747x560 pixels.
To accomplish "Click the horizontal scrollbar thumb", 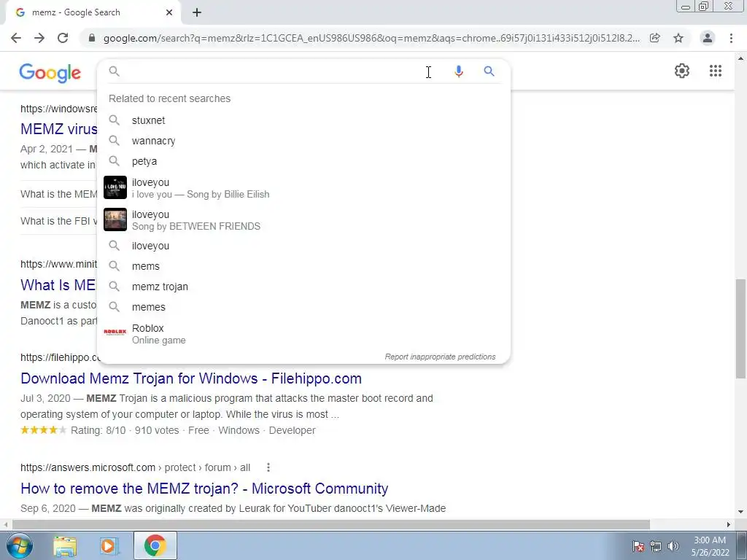I will [330, 525].
